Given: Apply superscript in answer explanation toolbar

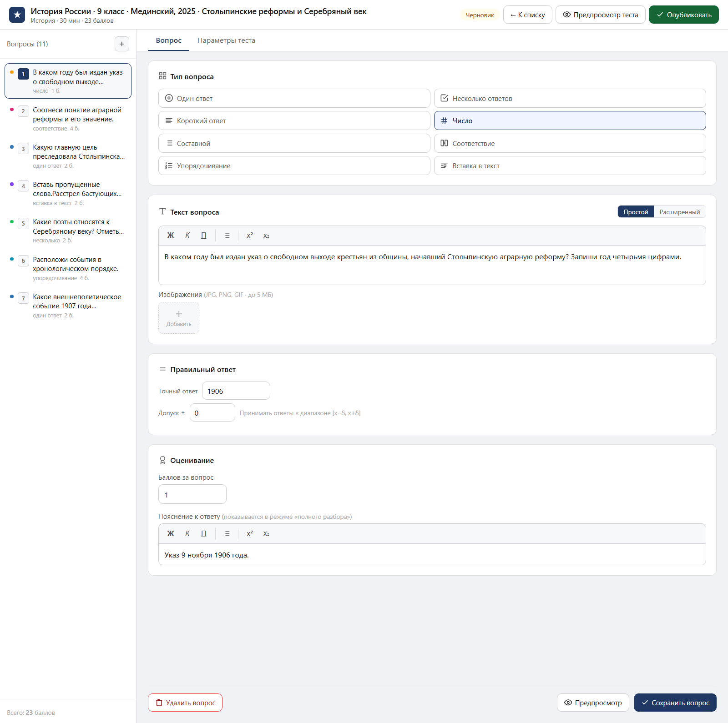Looking at the screenshot, I should pos(250,534).
